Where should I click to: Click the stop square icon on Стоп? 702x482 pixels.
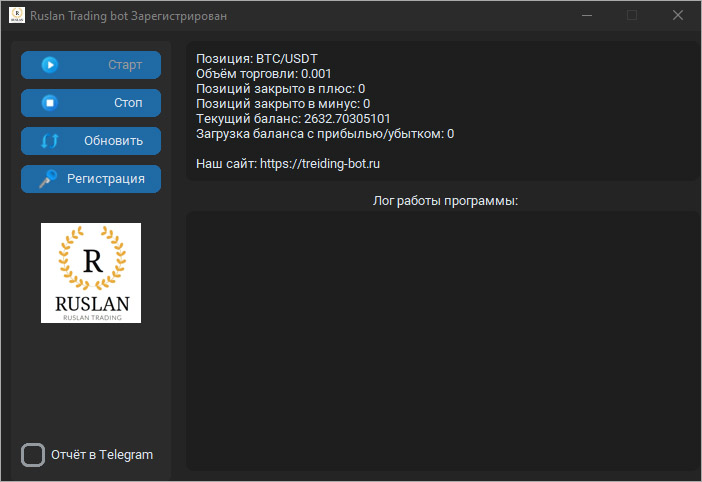pos(50,103)
